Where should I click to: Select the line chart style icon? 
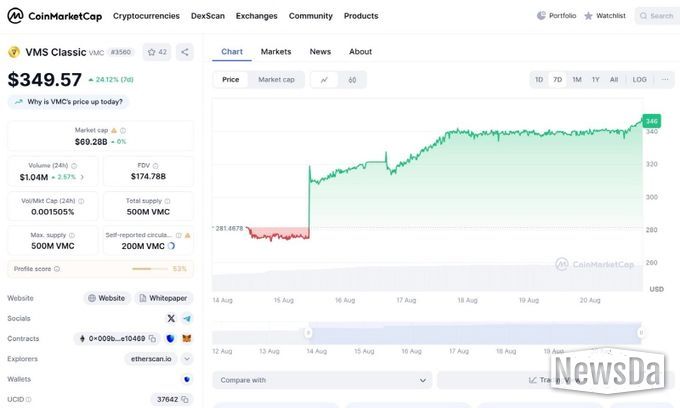(324, 80)
